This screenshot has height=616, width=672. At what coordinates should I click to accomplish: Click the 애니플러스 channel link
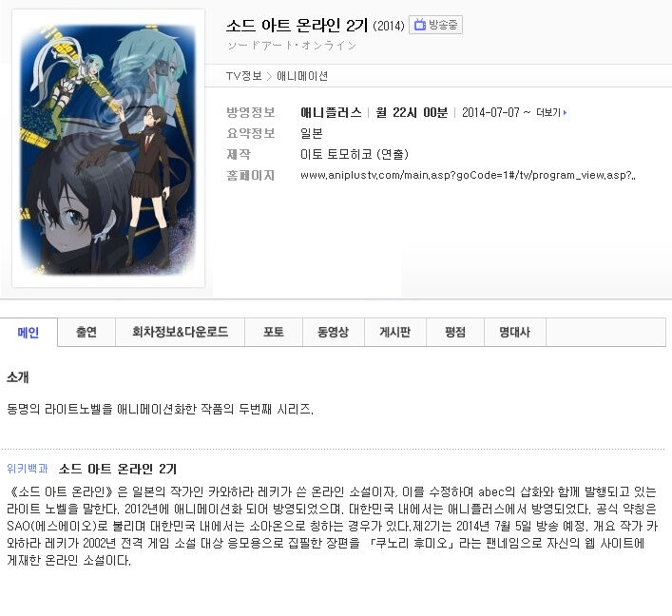coord(331,113)
